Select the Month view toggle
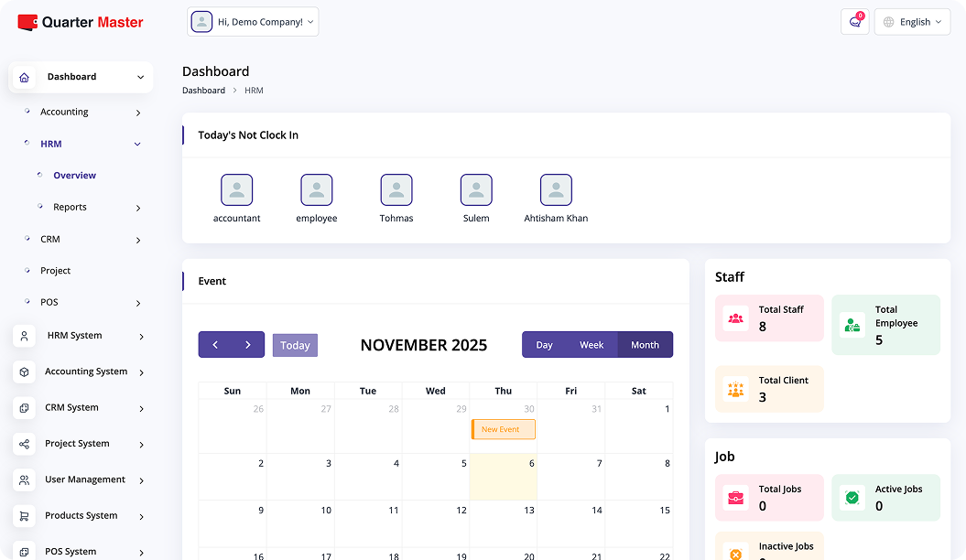The height and width of the screenshot is (560, 966). (x=646, y=345)
